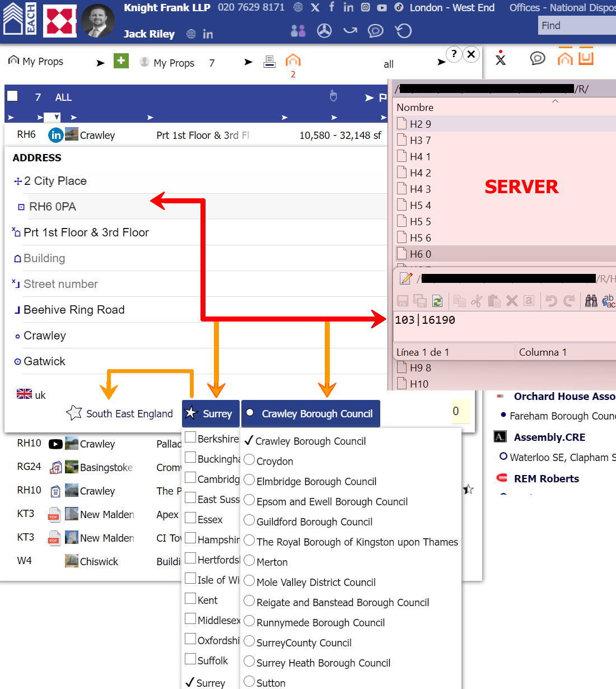This screenshot has width=616, height=689.
Task: Check the Essex county checkbox
Action: coord(190,518)
